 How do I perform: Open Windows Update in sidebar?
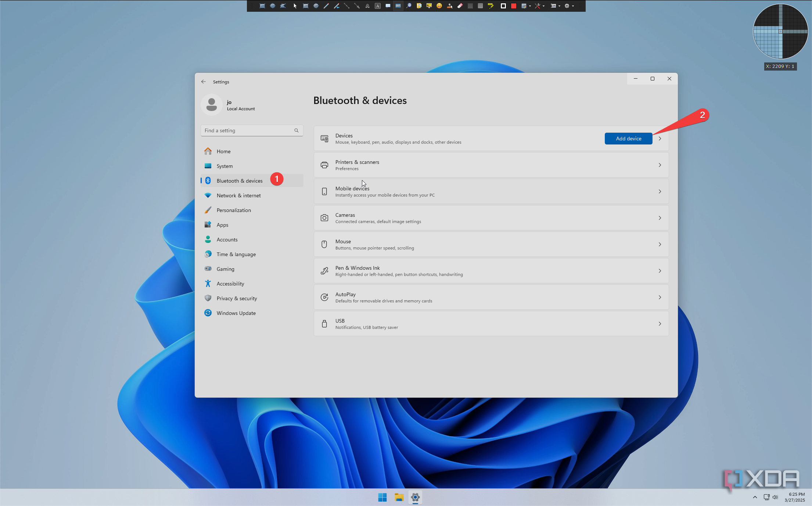[252, 313]
